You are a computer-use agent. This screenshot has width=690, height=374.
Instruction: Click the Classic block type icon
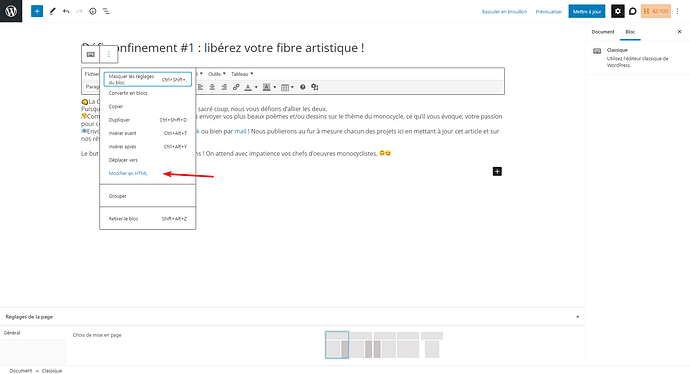pyautogui.click(x=91, y=55)
